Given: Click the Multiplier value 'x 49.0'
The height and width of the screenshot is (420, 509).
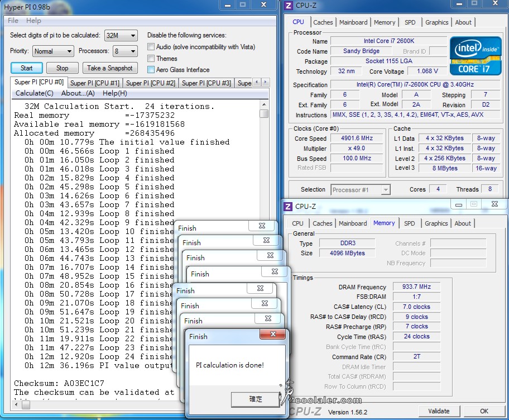Looking at the screenshot, I should (357, 148).
